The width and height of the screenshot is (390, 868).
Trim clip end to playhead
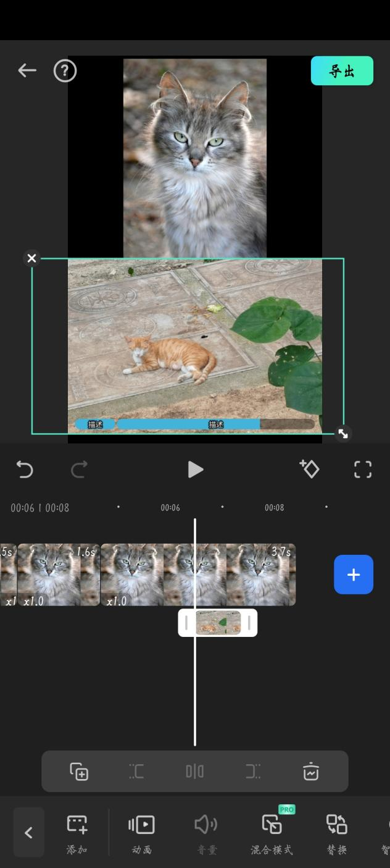click(253, 771)
